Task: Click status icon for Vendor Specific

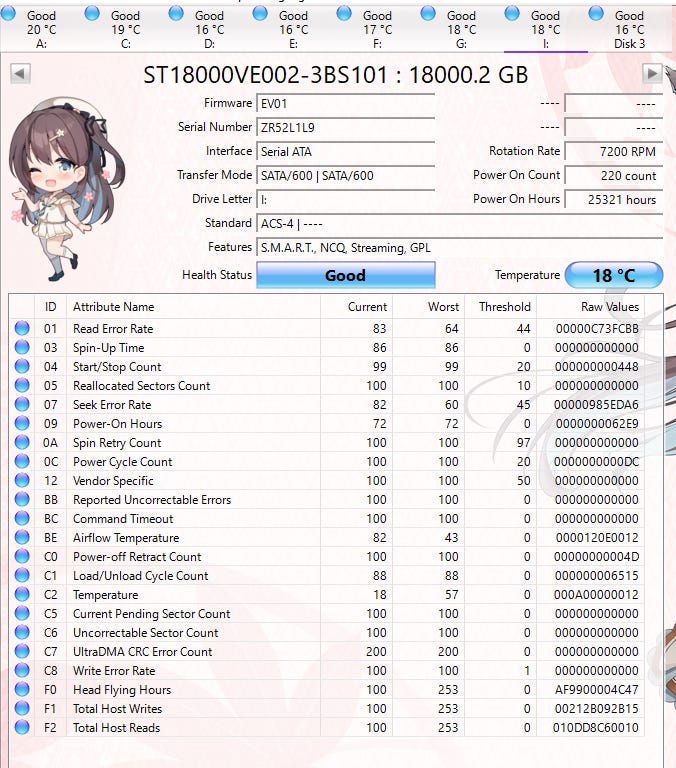Action: click(22, 480)
